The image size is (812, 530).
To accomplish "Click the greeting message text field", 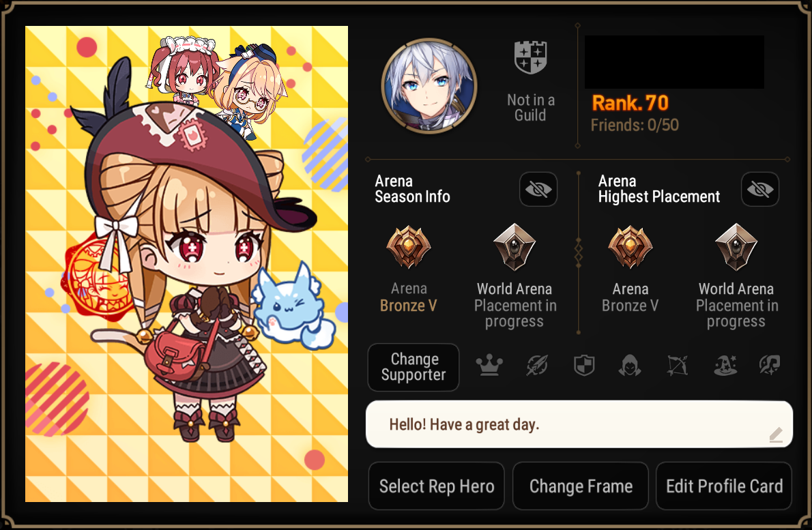I will pyautogui.click(x=579, y=424).
